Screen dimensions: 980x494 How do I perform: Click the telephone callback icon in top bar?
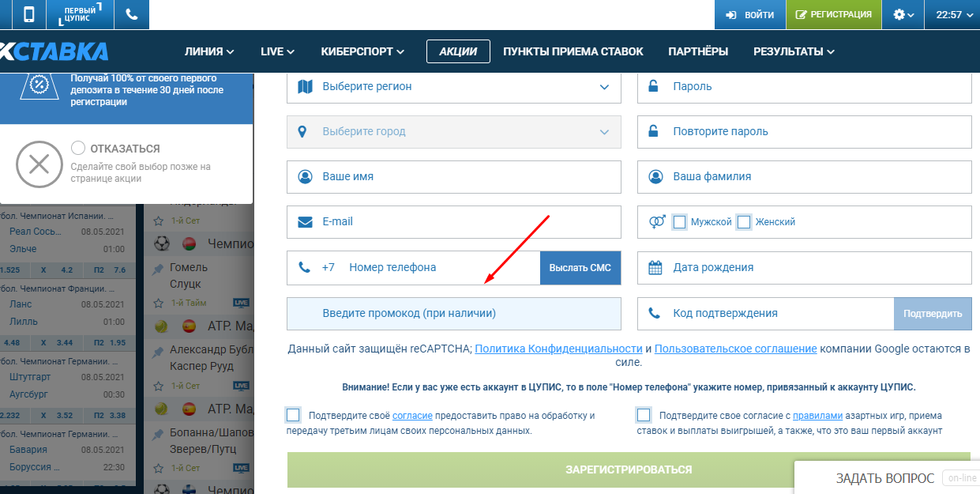[x=131, y=14]
